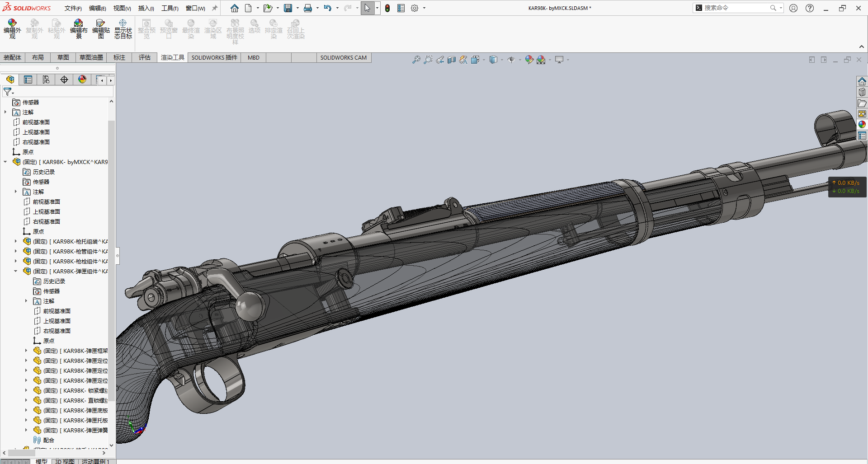
Task: Open the FeatureManager design tree tab
Action: (x=10, y=80)
